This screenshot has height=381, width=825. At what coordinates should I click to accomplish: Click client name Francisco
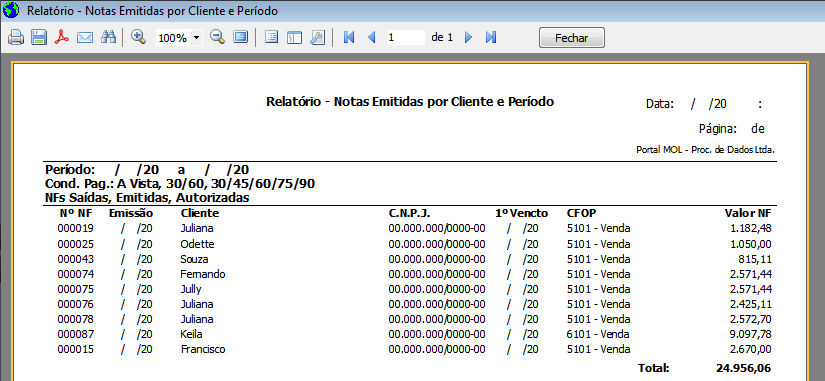coord(203,349)
